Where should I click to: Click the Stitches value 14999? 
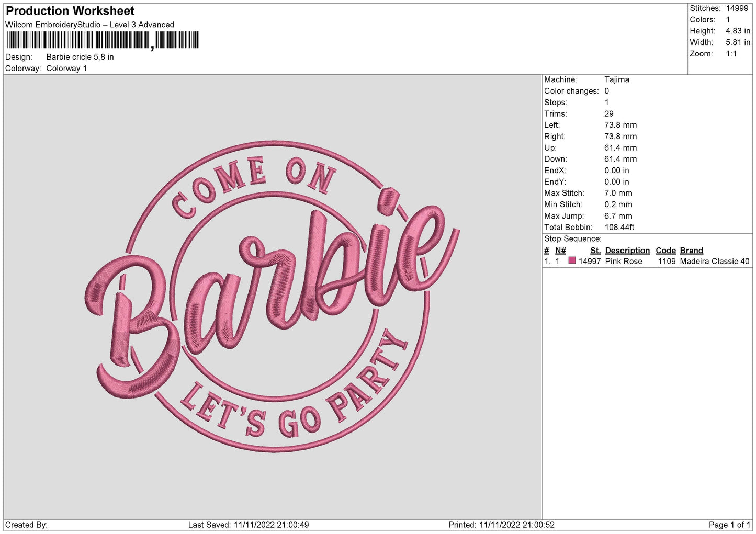pyautogui.click(x=737, y=8)
